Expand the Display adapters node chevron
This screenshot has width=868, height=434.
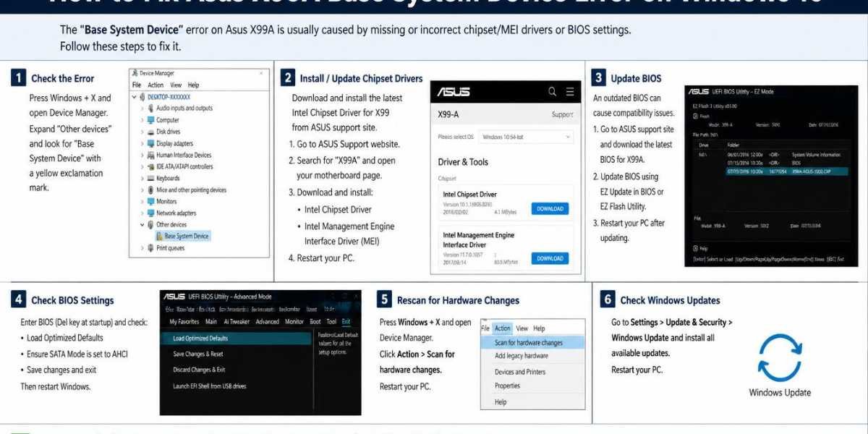pos(142,143)
